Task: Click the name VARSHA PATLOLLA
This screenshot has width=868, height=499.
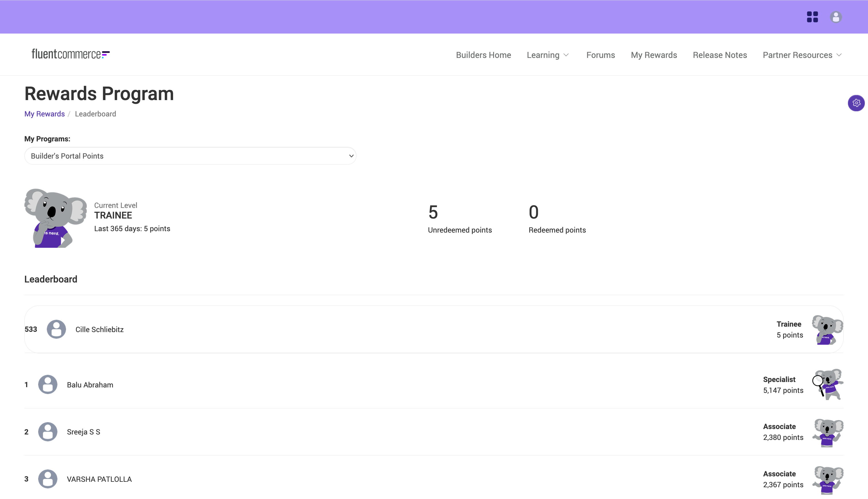Action: (x=99, y=479)
